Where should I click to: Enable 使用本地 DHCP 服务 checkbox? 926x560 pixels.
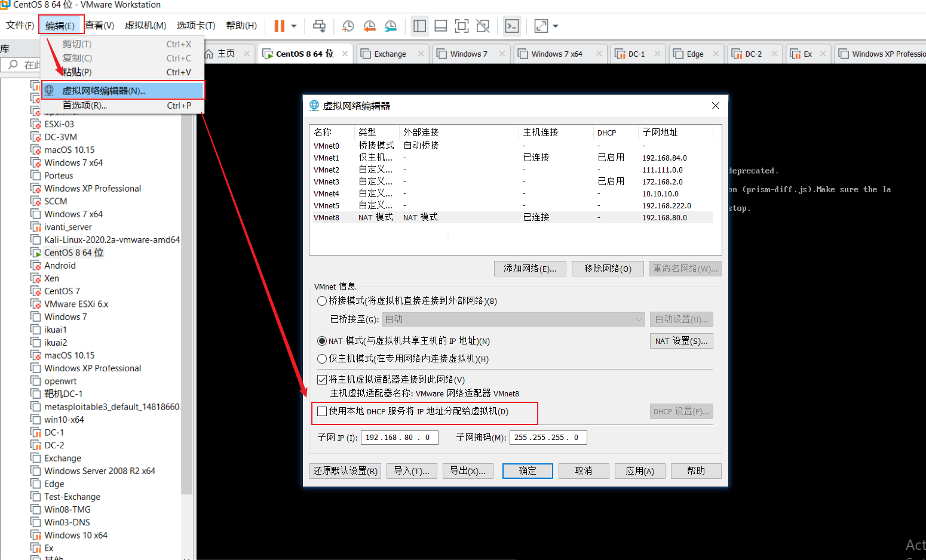[x=322, y=411]
